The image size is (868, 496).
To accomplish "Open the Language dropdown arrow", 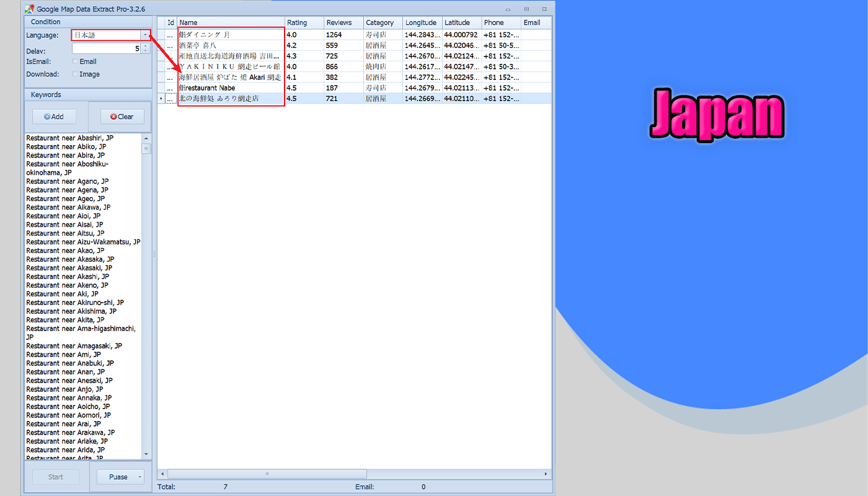I will click(145, 35).
